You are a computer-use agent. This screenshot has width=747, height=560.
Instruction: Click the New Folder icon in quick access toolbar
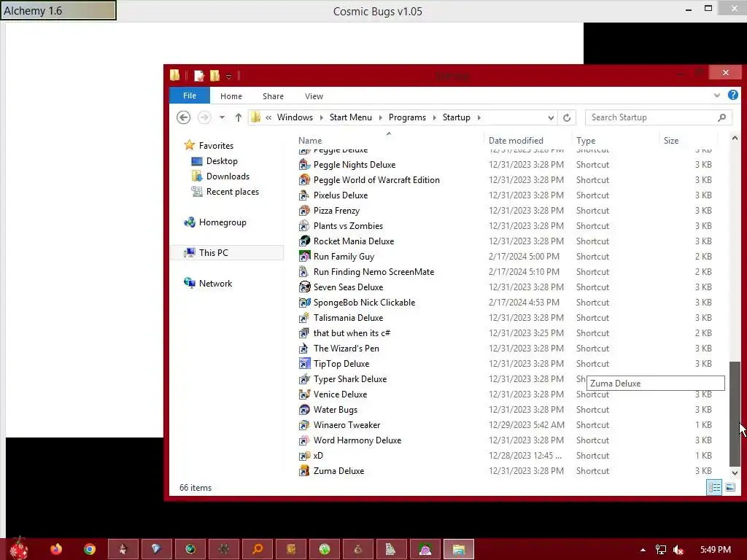tap(215, 75)
